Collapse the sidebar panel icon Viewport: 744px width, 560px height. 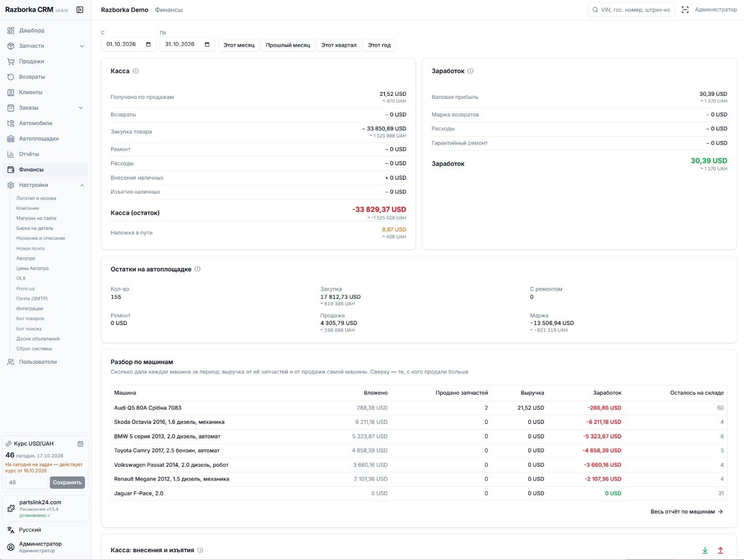(x=80, y=10)
